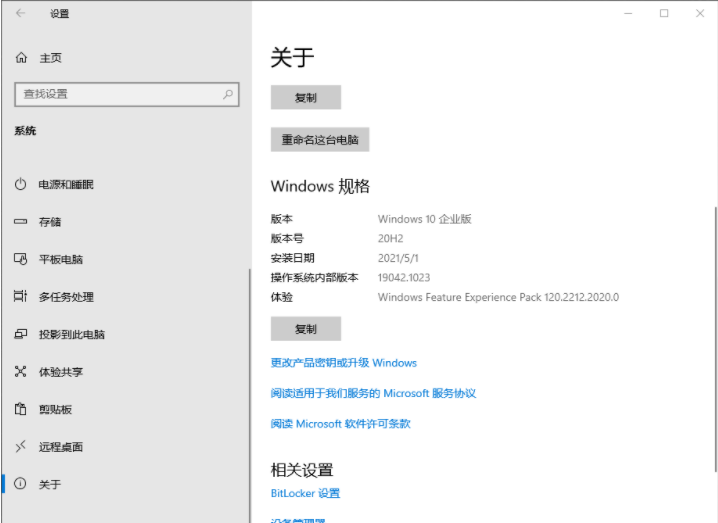Select the 电源和睡眠 power icon

point(20,185)
